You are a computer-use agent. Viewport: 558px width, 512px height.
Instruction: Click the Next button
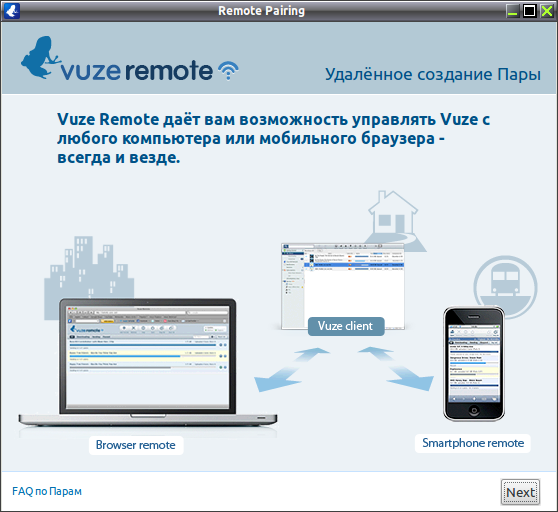click(520, 492)
